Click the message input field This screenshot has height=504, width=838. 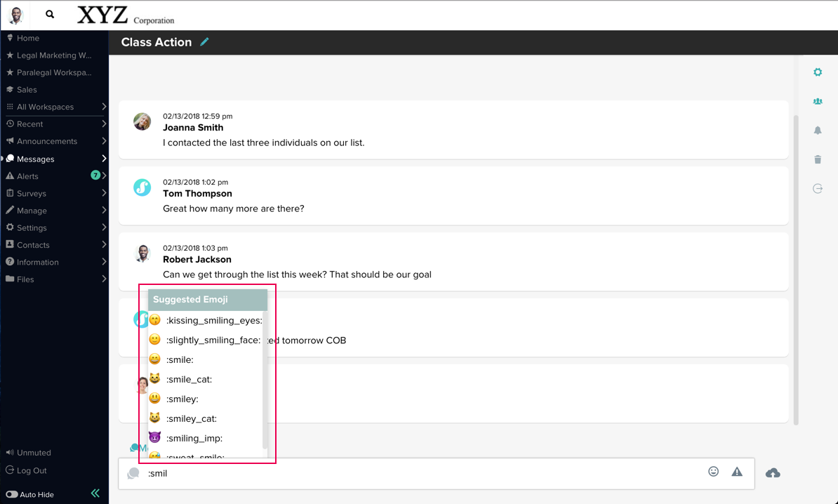[421, 473]
